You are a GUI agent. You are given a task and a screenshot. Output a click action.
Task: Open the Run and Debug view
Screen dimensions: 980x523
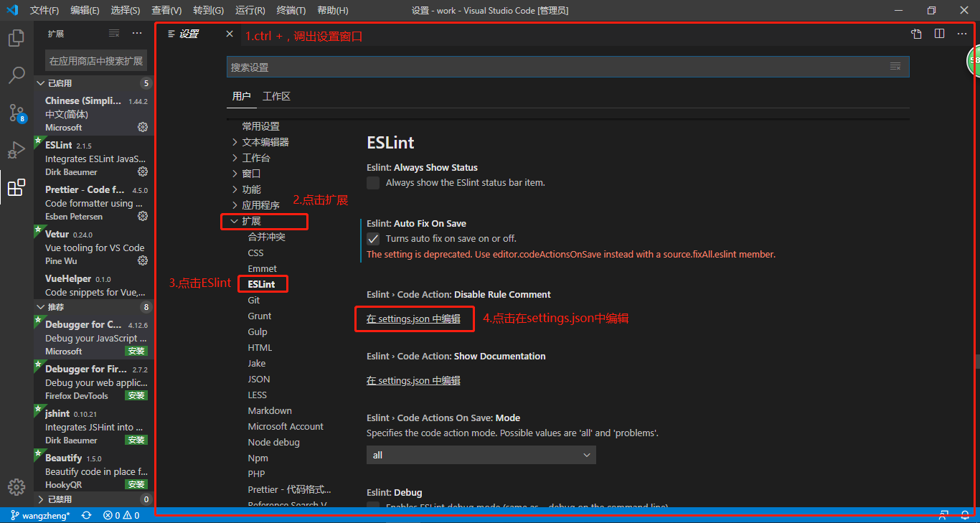pos(17,150)
